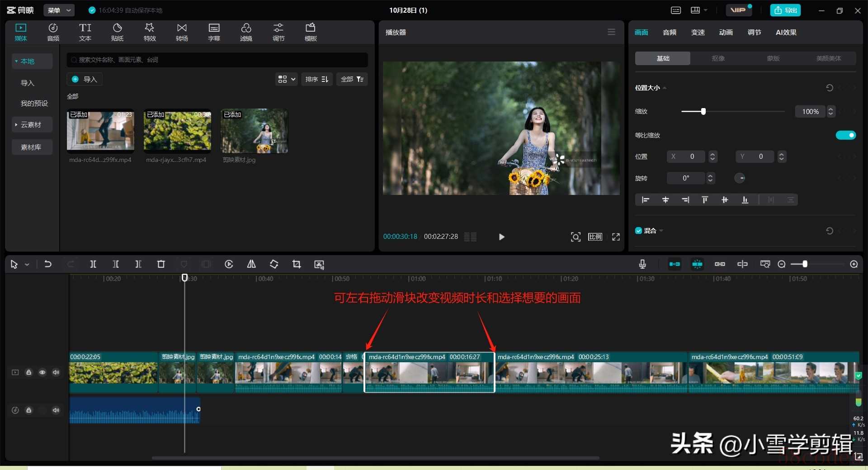This screenshot has height=470, width=868.
Task: Expand the 云素材 tree item
Action: pyautogui.click(x=31, y=125)
